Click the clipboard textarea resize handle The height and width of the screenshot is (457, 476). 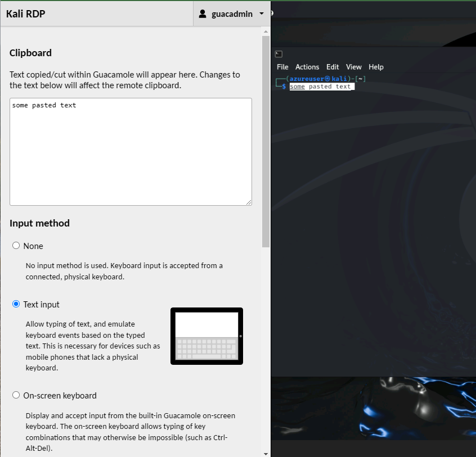[249, 202]
